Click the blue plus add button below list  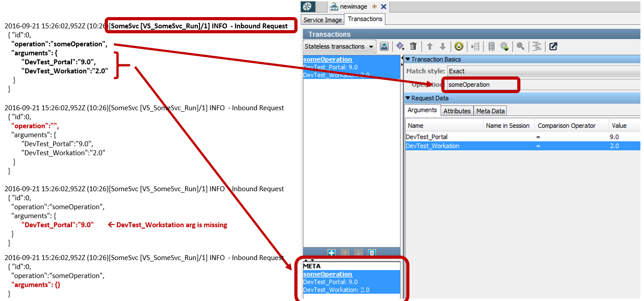tap(332, 253)
